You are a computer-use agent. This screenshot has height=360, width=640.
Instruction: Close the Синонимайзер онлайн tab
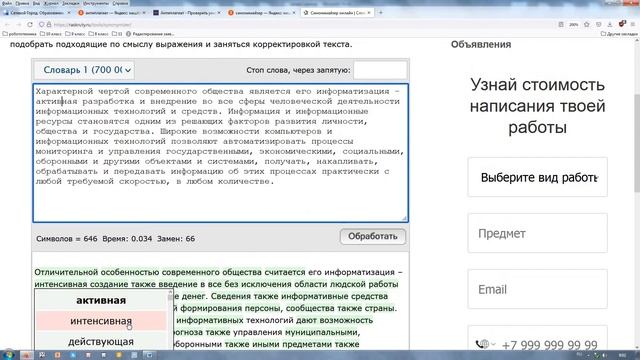[369, 13]
